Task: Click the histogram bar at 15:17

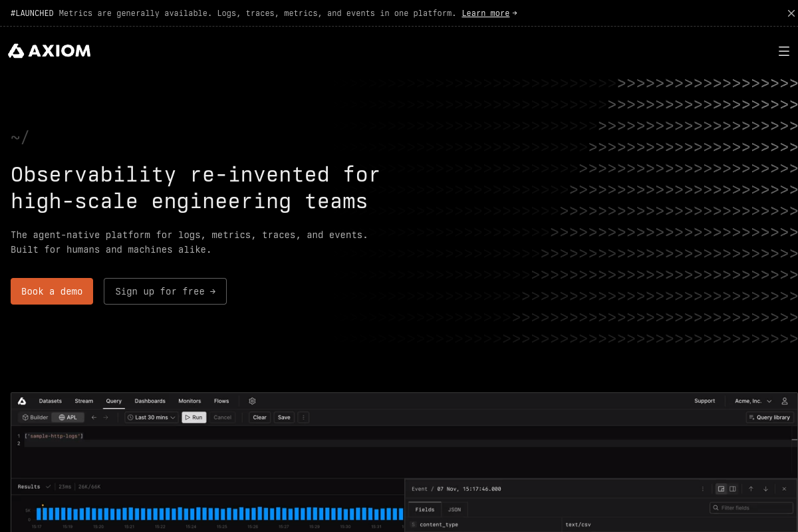Action: [39, 513]
